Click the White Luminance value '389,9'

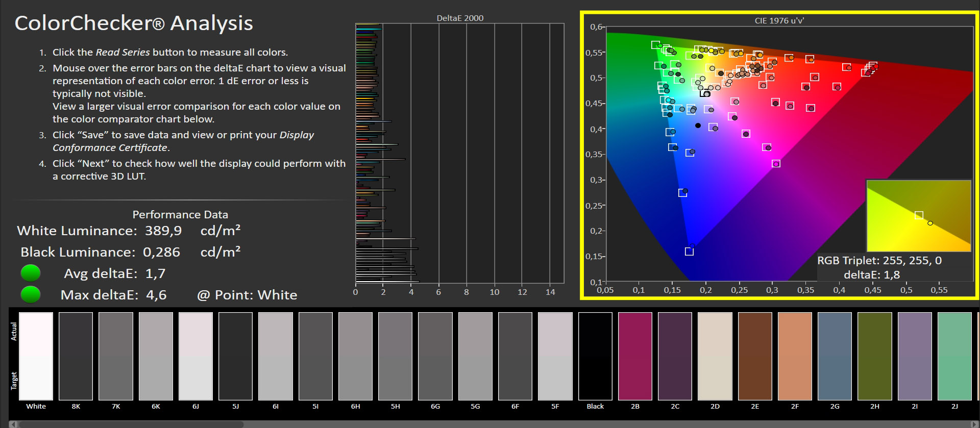(x=163, y=231)
